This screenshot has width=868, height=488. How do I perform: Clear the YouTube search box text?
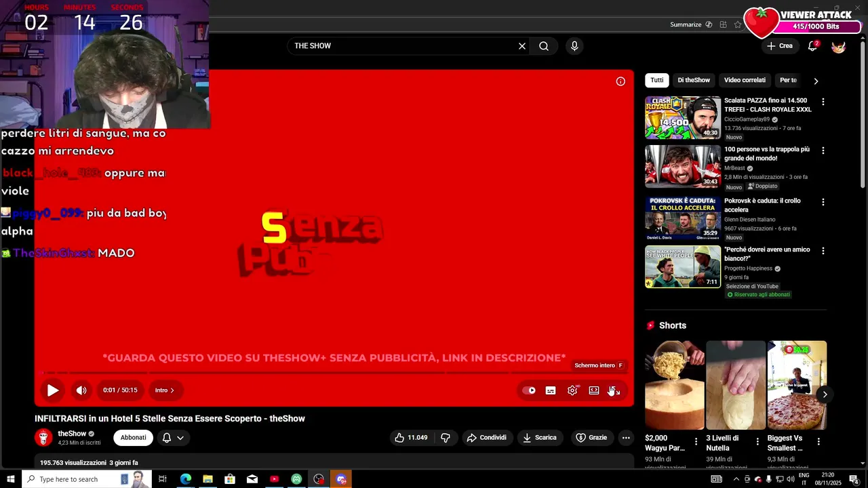click(x=522, y=46)
